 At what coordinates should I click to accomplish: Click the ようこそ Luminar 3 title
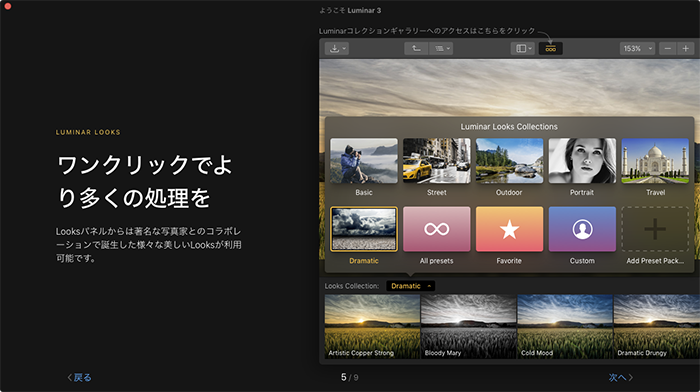[x=350, y=10]
